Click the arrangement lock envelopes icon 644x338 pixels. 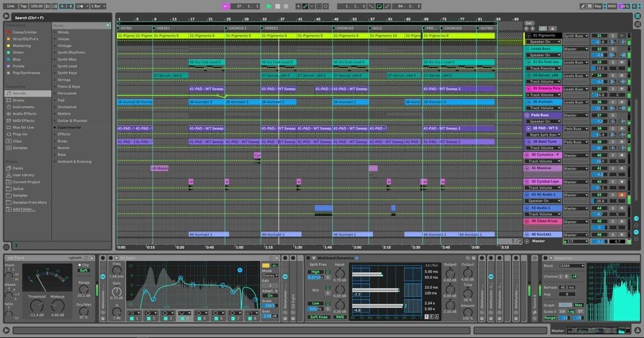tap(552, 29)
